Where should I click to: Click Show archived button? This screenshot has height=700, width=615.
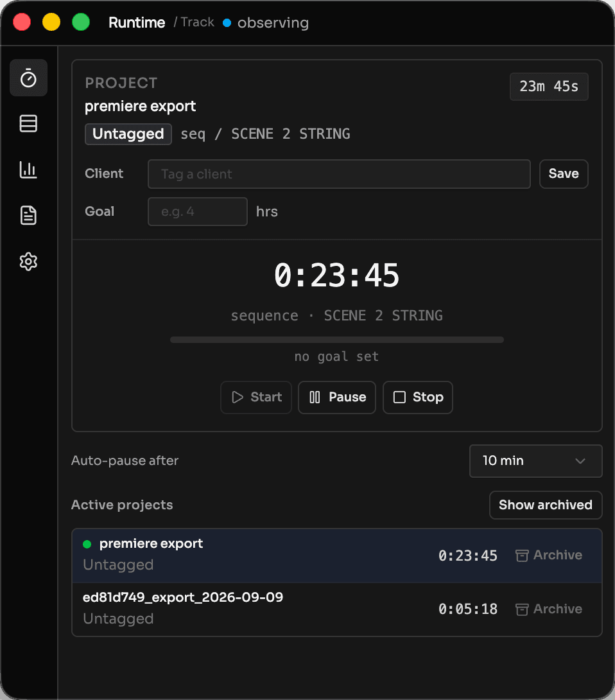click(x=546, y=505)
